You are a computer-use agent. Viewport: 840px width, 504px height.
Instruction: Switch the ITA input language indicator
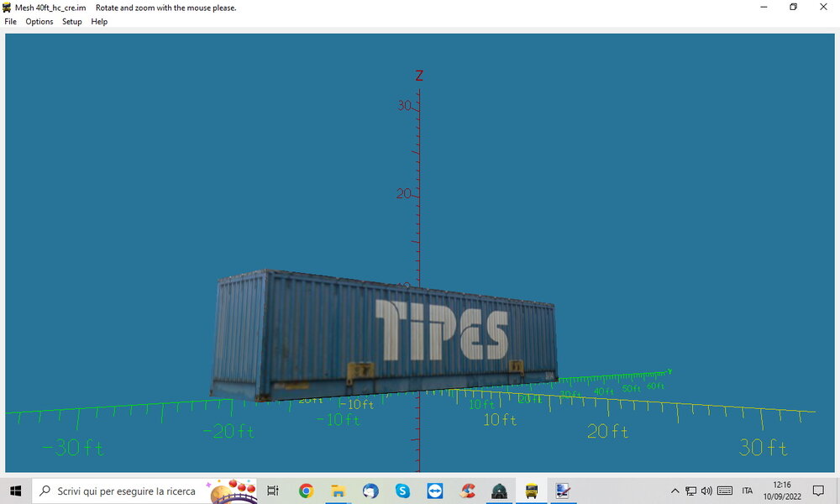click(x=748, y=491)
